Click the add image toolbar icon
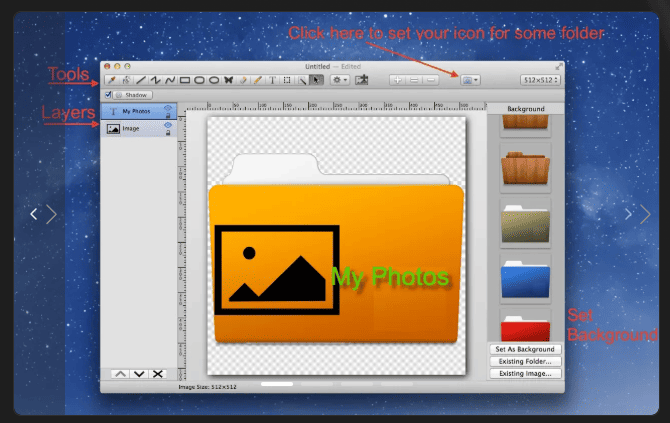Screen dimensions: 670x423 tap(361, 80)
